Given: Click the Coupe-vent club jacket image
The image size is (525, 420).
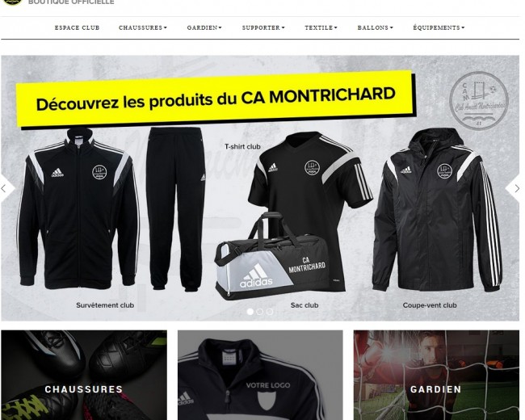Looking at the screenshot, I should pyautogui.click(x=437, y=209).
